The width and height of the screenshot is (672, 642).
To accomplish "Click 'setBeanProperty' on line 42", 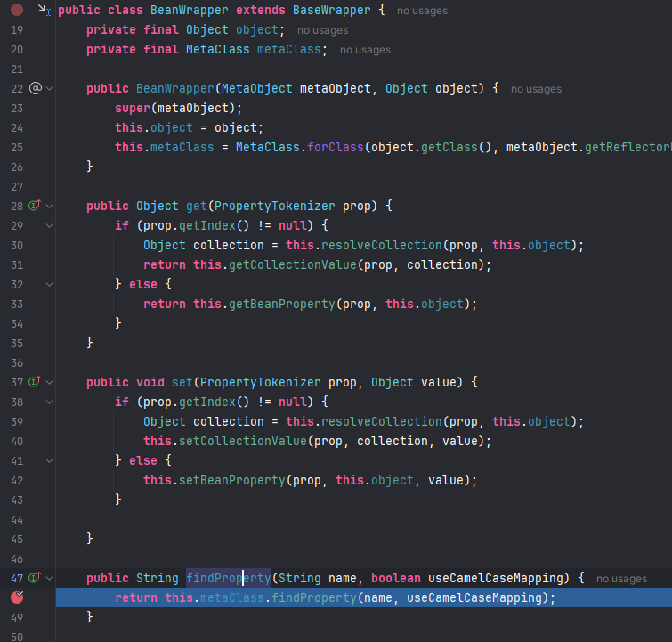I will [231, 480].
